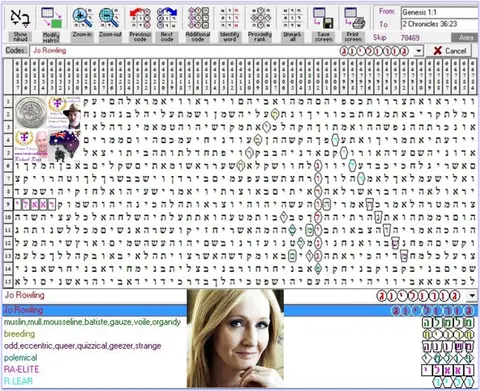This screenshot has height=391, width=480.
Task: Select the highlighted Jo Rowling list row
Action: [240, 310]
